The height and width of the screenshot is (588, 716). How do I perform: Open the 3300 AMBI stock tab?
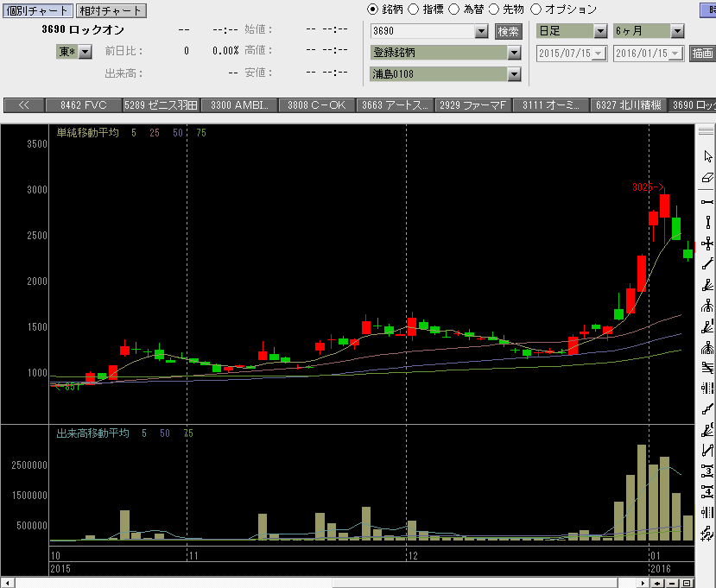point(239,105)
